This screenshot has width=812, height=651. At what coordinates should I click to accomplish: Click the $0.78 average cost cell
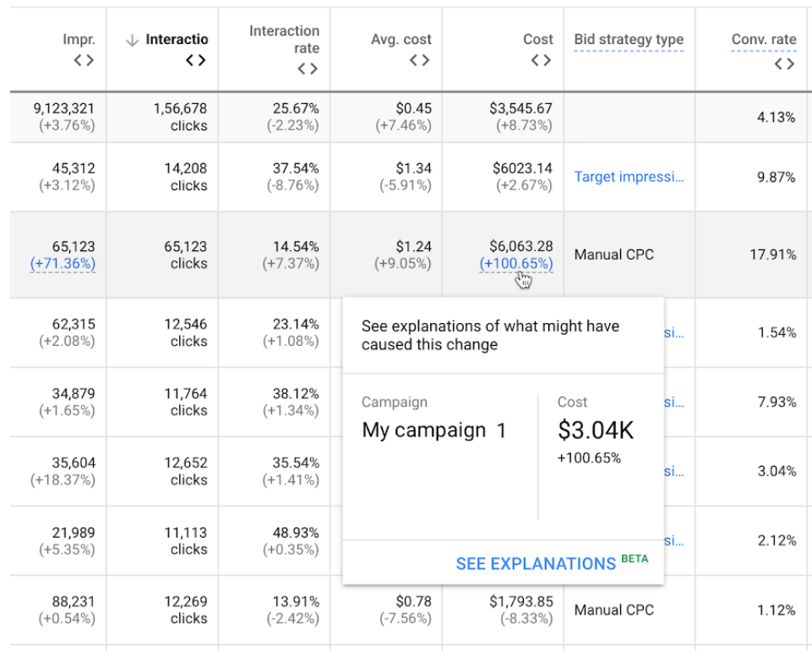[x=414, y=601]
